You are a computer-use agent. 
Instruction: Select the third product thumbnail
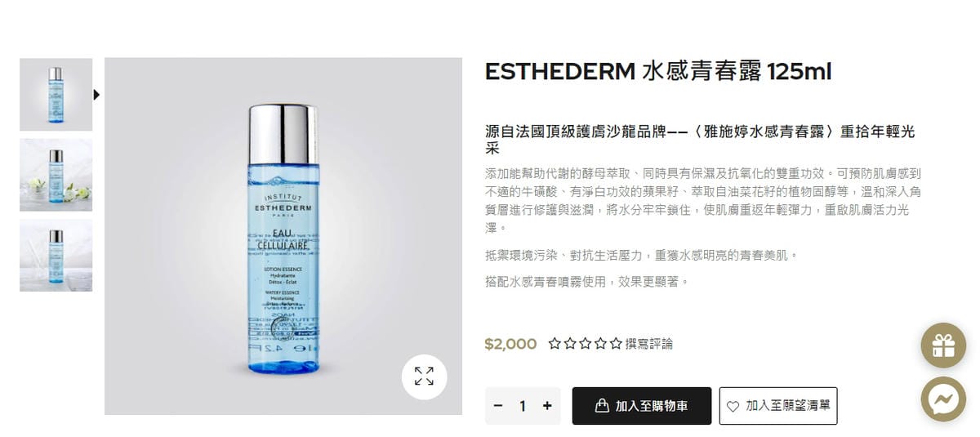point(56,255)
